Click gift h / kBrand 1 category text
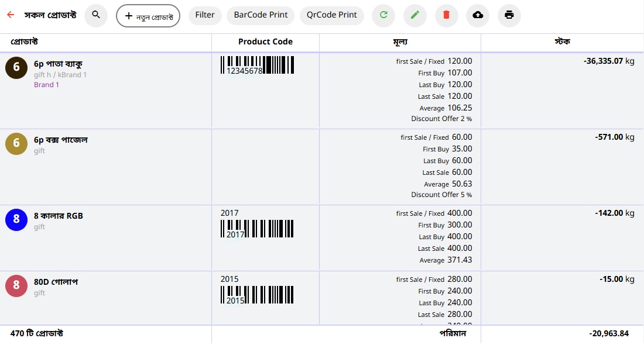 point(60,75)
